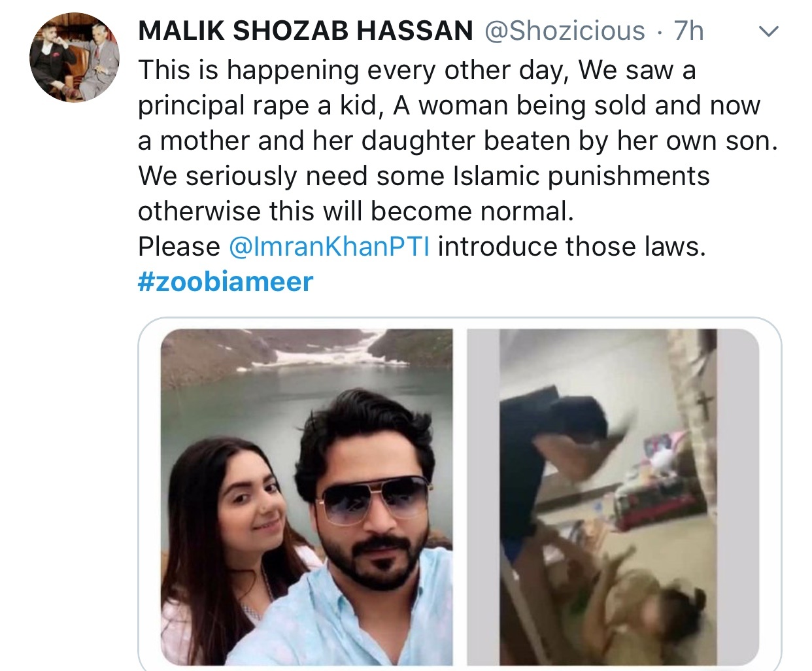812x671 pixels.
Task: Open the tweet options chevron menu
Action: 770,31
